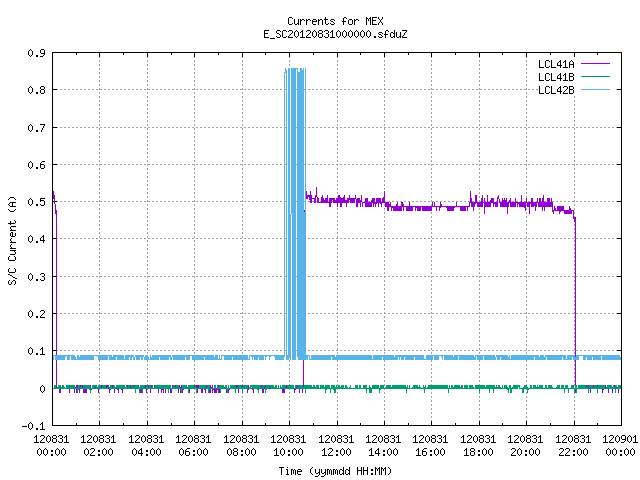Click the y-axis tick value 0.6
This screenshot has width=640, height=480.
click(36, 165)
